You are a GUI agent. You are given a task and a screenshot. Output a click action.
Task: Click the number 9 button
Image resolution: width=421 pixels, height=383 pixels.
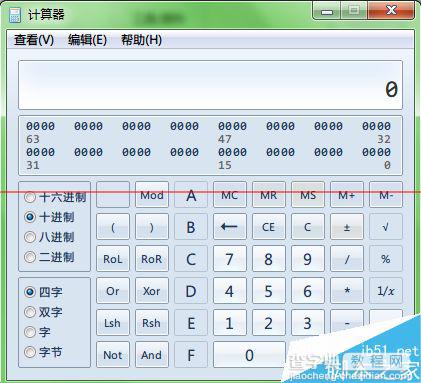click(308, 259)
